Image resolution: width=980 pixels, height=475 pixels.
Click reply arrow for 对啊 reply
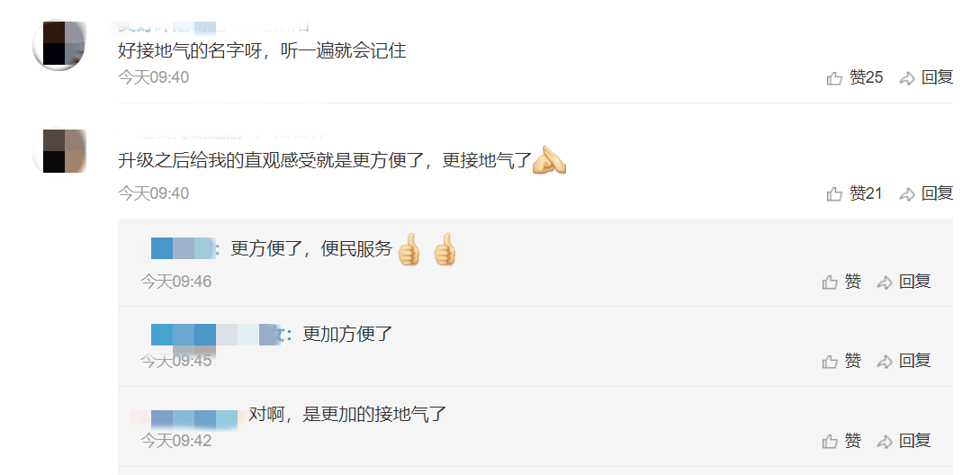click(885, 442)
